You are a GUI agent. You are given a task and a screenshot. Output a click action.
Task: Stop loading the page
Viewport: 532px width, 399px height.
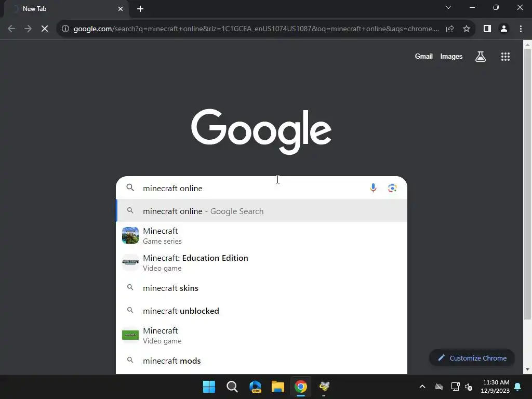[x=45, y=29]
